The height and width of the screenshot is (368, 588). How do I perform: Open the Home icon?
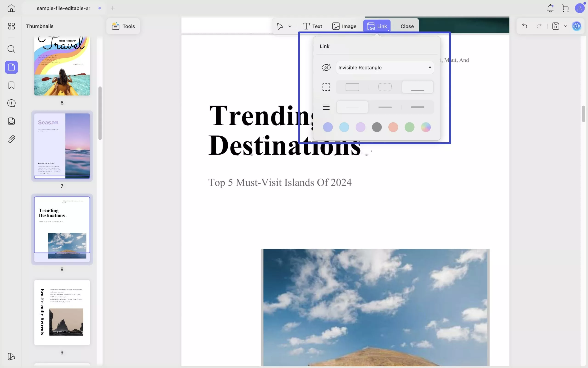point(11,8)
